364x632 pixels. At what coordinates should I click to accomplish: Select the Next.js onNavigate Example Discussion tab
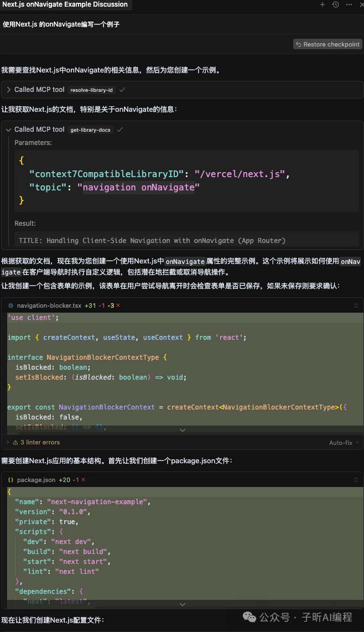click(x=65, y=4)
